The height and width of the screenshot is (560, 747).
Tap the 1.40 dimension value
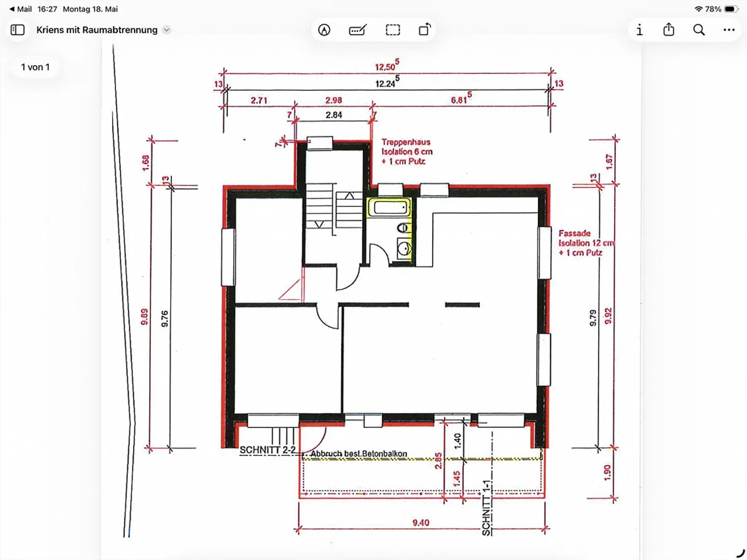coord(457,441)
